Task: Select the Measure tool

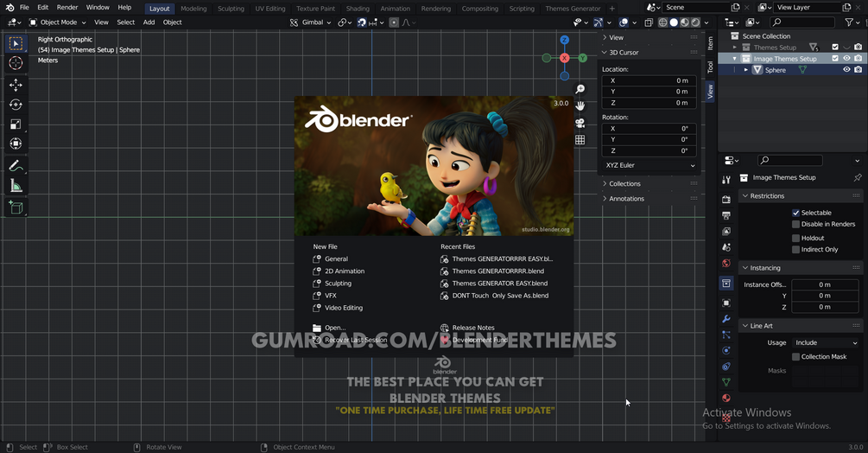Action: [x=16, y=186]
